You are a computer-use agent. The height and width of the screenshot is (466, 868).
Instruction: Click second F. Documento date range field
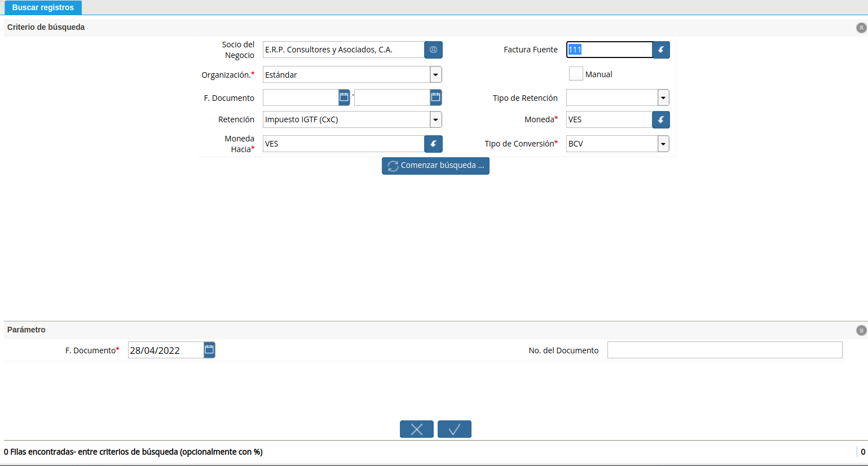(x=392, y=97)
